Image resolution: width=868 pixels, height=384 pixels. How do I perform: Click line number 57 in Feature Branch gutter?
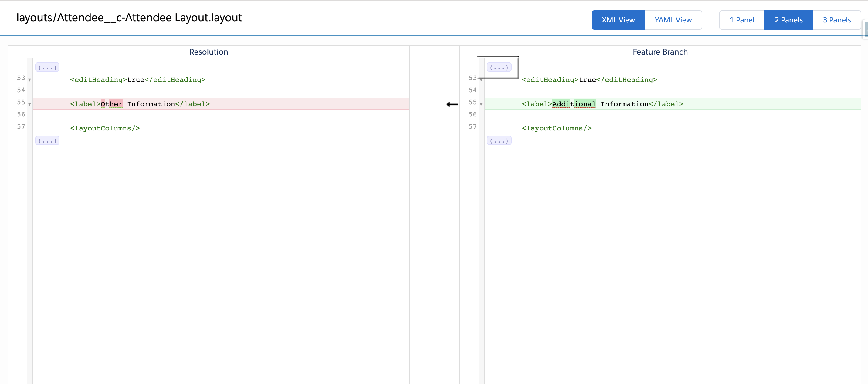[x=473, y=127]
